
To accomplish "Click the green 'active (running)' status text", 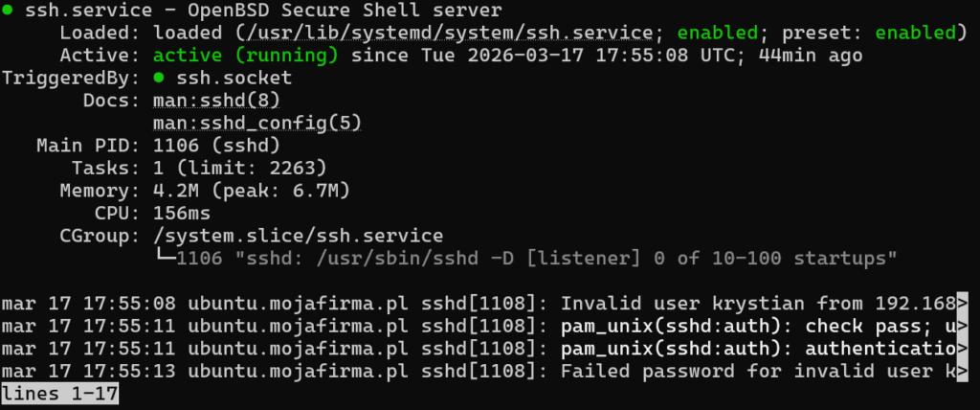I will 245,56.
